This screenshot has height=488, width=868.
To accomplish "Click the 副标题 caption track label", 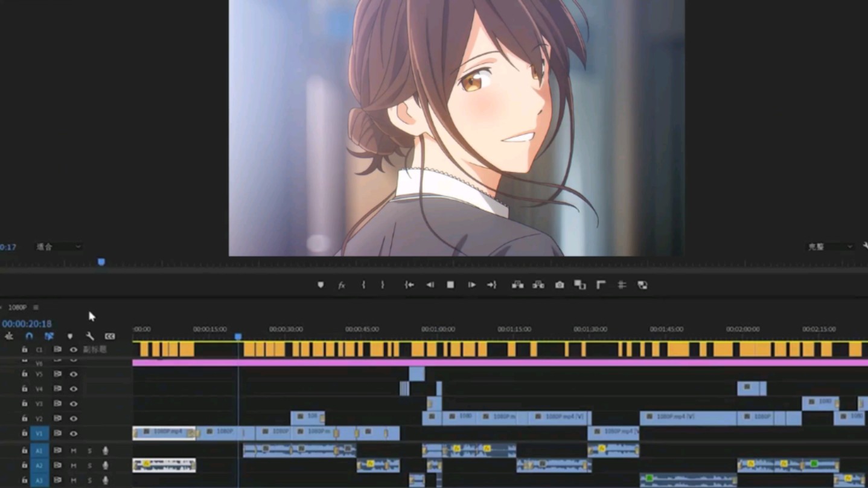I will (94, 349).
